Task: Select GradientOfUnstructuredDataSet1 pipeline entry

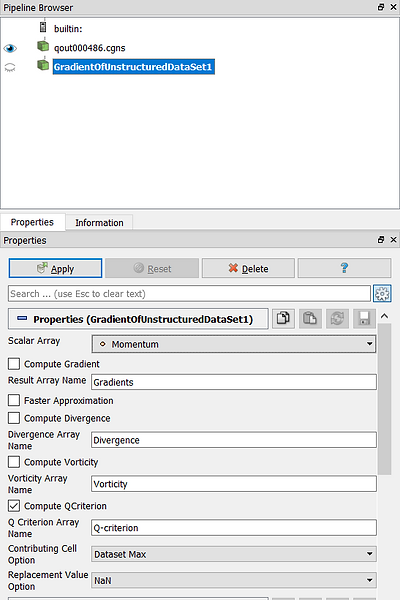Action: coord(134,67)
